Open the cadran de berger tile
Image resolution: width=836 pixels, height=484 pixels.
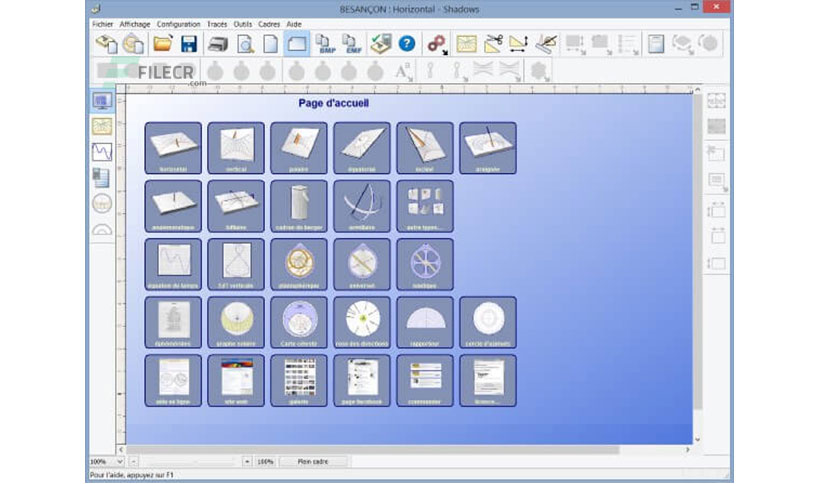coord(299,206)
